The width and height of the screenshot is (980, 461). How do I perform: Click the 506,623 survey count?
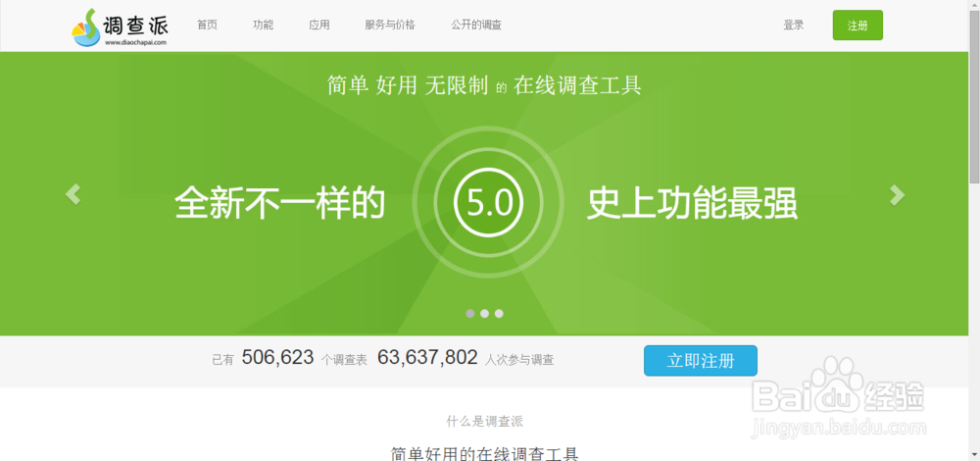pos(277,357)
